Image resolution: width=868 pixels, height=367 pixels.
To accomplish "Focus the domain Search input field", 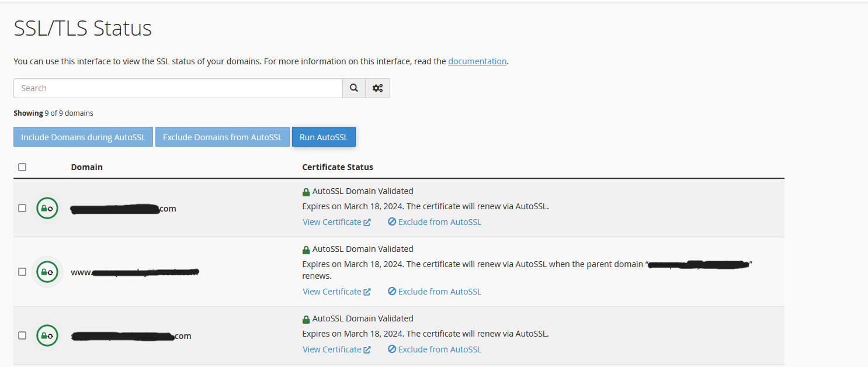I will [x=178, y=88].
